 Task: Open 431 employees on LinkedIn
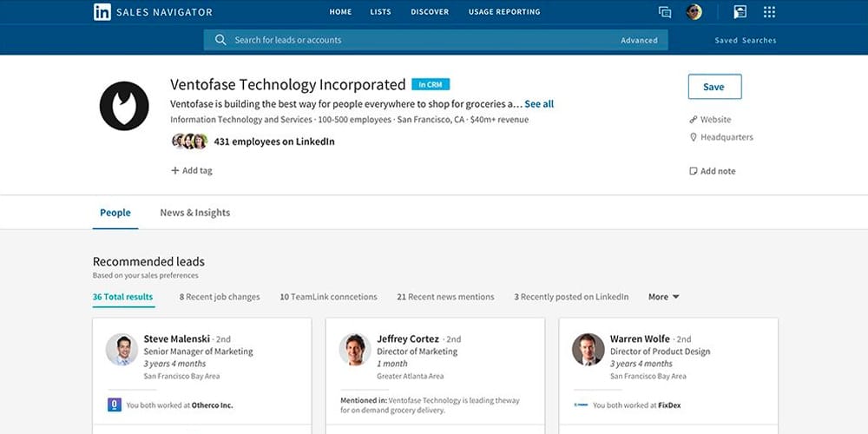tap(274, 141)
